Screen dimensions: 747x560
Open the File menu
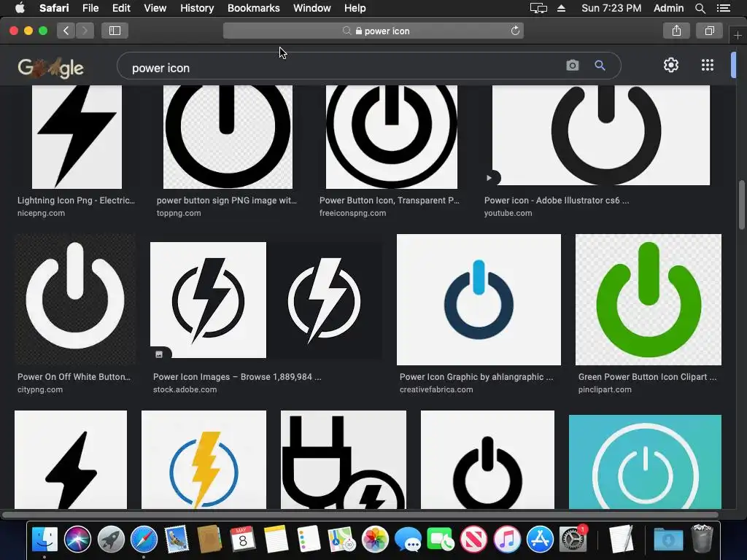(x=90, y=8)
